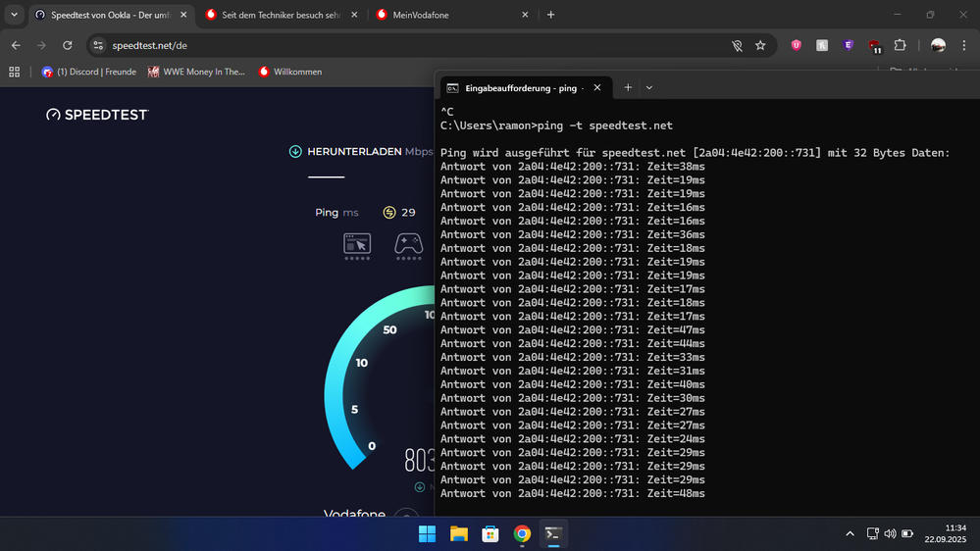Close the Eingabeaufforderung - ping terminal tab
The height and width of the screenshot is (551, 980).
pos(597,87)
